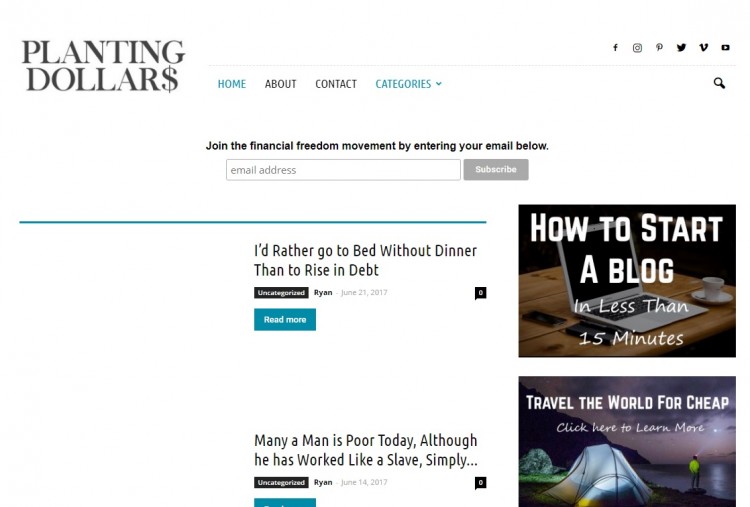750x507 pixels.
Task: Open the About menu item
Action: pyautogui.click(x=281, y=84)
